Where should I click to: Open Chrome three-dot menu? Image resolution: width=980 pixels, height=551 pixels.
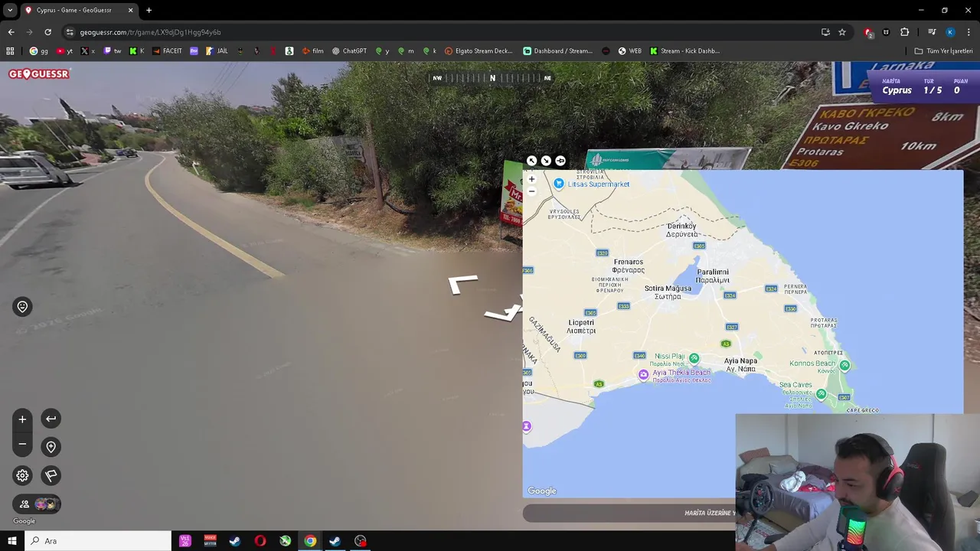969,32
